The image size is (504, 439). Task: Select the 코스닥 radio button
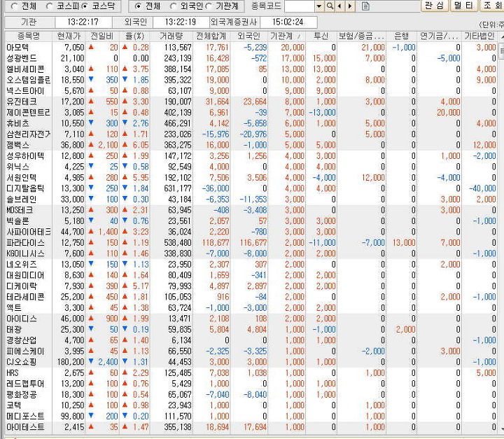click(x=85, y=6)
